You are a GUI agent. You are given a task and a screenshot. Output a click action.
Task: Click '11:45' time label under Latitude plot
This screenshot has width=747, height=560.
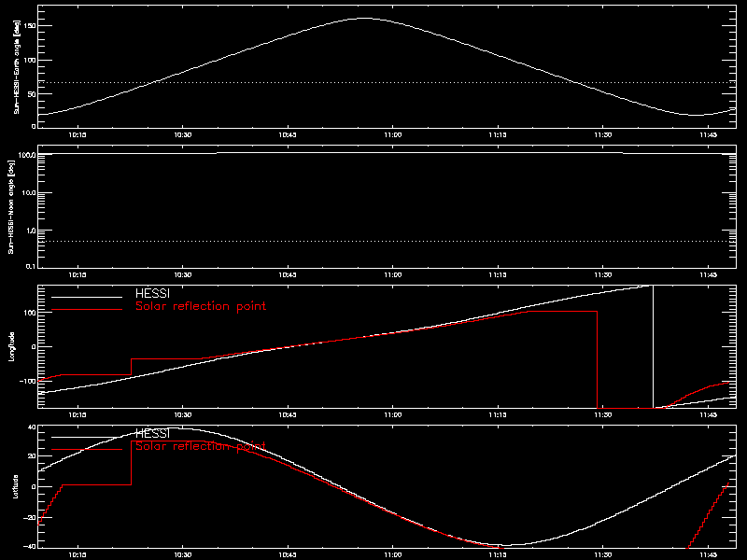click(709, 555)
